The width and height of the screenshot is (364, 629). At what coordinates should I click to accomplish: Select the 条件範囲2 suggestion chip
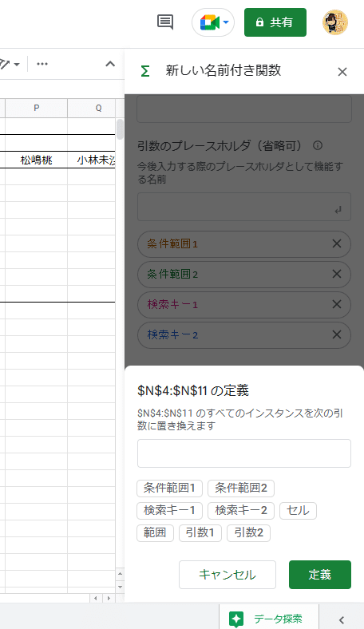(241, 489)
